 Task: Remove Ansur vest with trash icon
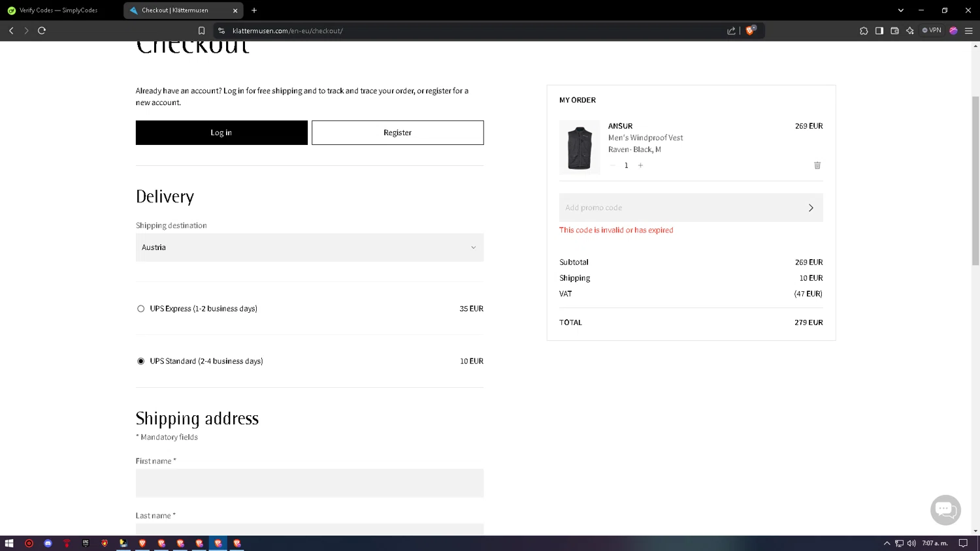[817, 166]
